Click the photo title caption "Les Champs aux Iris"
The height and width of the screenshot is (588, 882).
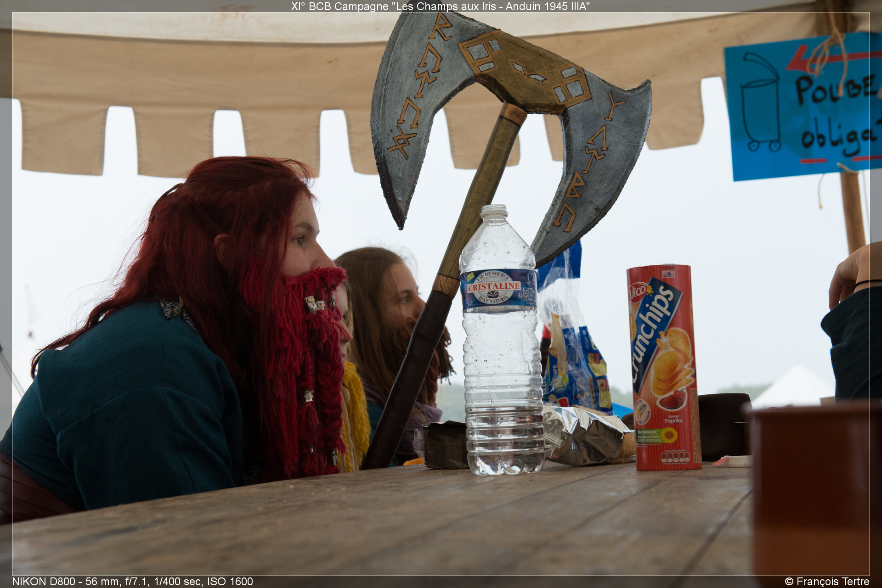(x=440, y=6)
